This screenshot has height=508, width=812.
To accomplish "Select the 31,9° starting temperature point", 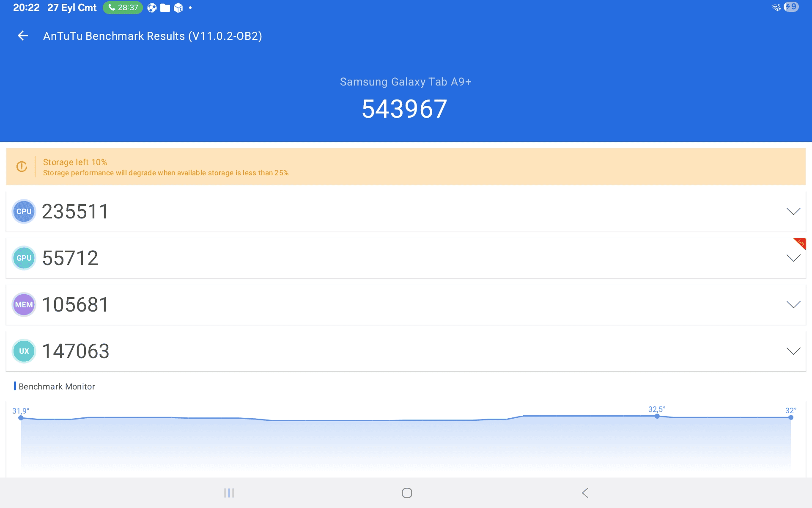I will tap(21, 418).
